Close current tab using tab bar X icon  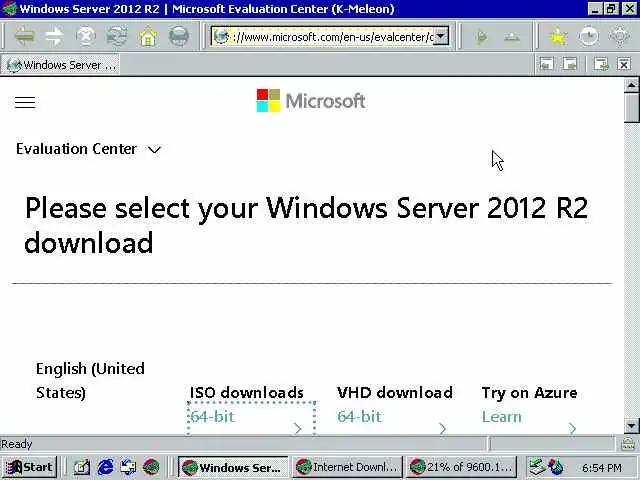[x=624, y=64]
